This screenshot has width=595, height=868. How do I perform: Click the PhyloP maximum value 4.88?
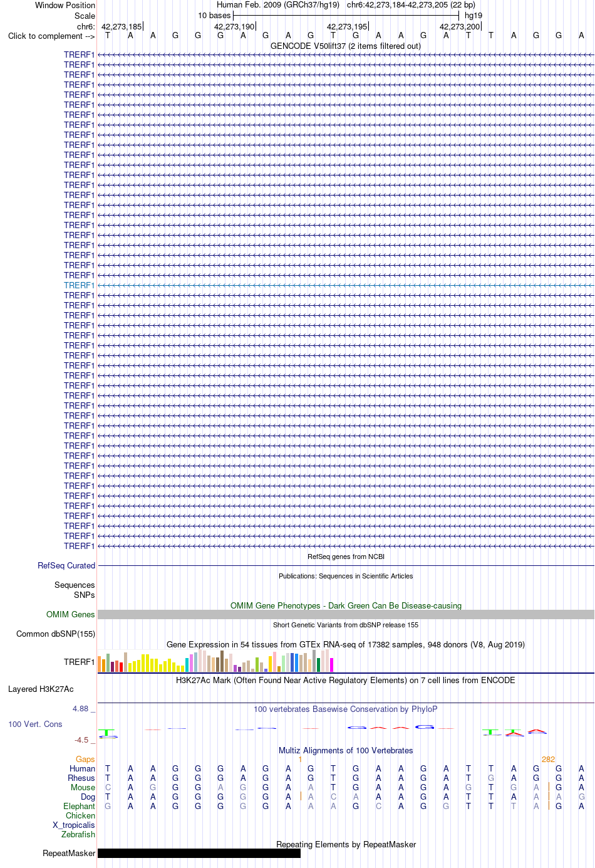pyautogui.click(x=81, y=709)
